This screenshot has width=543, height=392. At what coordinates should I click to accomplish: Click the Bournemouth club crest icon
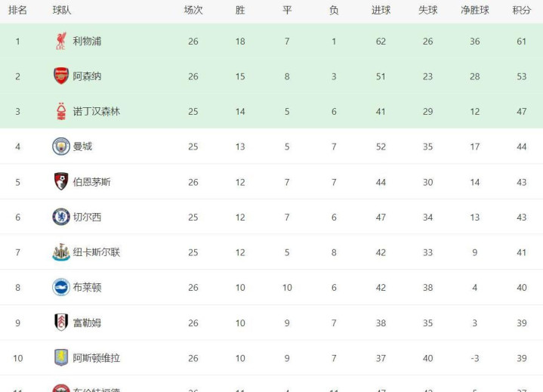pos(61,181)
